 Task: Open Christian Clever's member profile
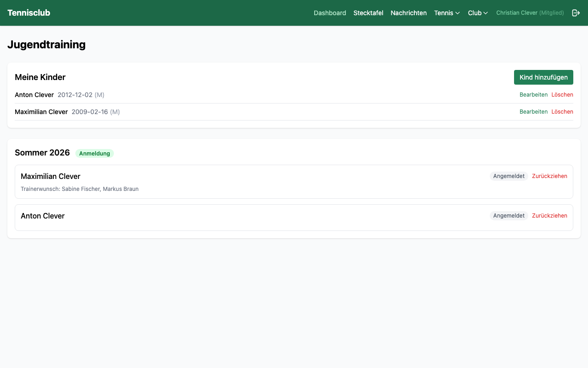point(530,13)
